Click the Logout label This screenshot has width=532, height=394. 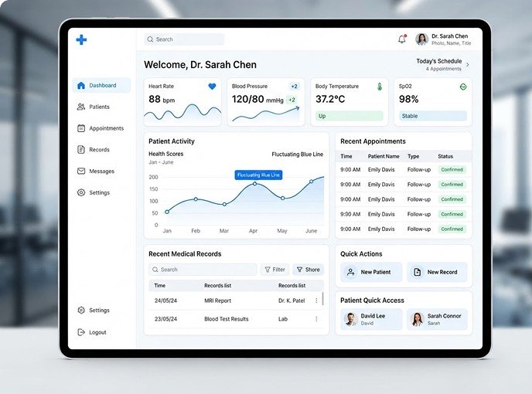pyautogui.click(x=97, y=333)
